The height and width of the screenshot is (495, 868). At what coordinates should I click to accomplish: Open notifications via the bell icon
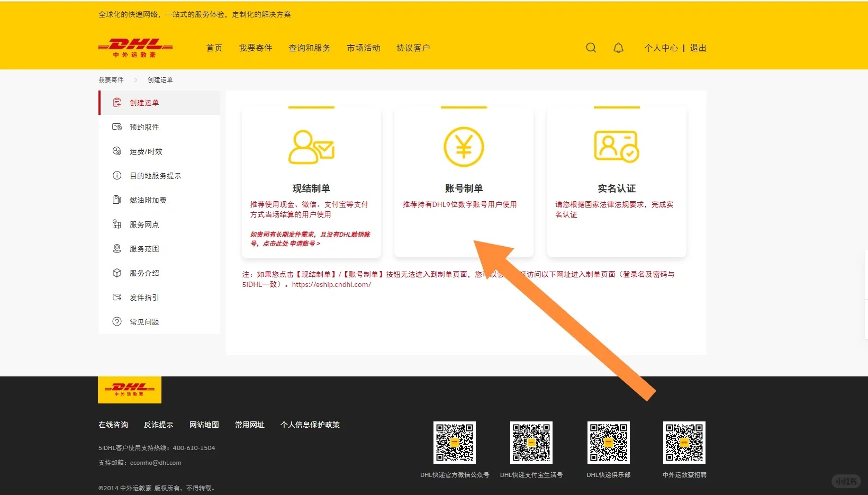click(618, 48)
